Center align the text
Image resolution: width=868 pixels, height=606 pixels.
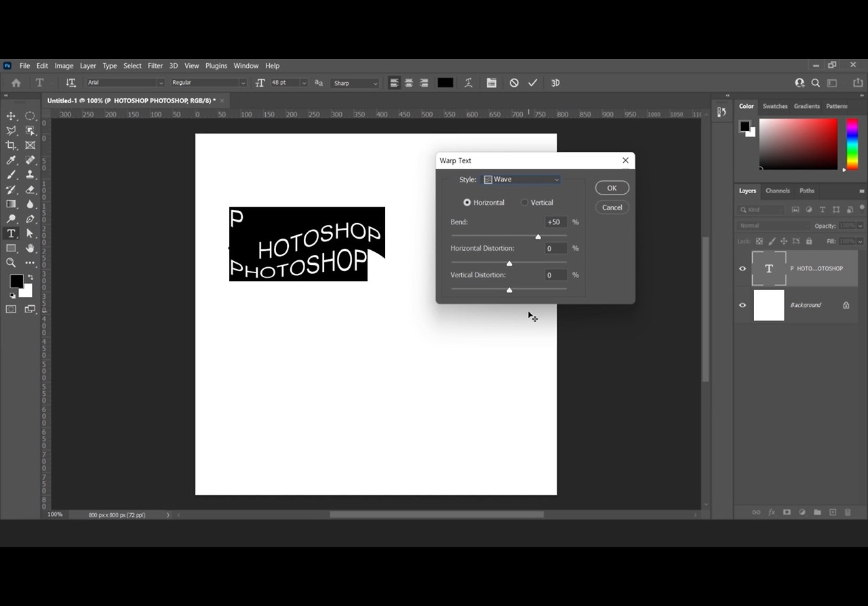tap(409, 83)
